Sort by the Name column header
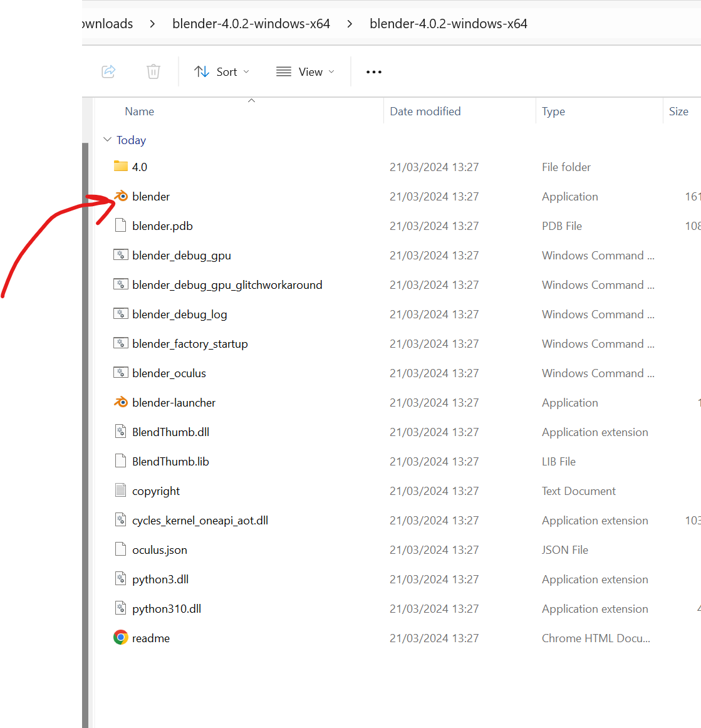Image resolution: width=701 pixels, height=728 pixels. [x=139, y=112]
